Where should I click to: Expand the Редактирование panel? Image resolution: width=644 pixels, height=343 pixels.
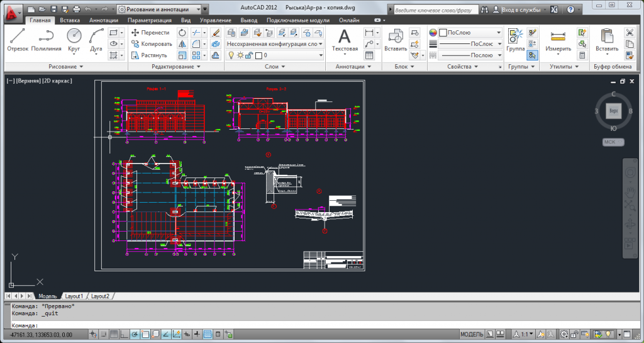tap(176, 67)
